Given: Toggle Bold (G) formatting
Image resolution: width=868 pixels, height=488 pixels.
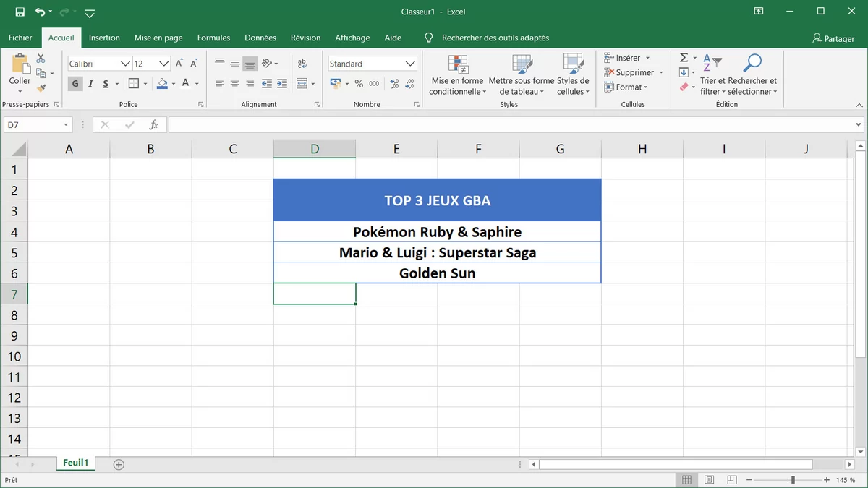Looking at the screenshot, I should point(75,84).
